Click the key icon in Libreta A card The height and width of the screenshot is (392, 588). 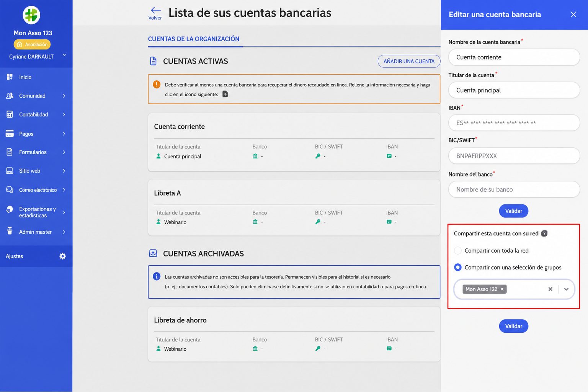click(x=318, y=222)
